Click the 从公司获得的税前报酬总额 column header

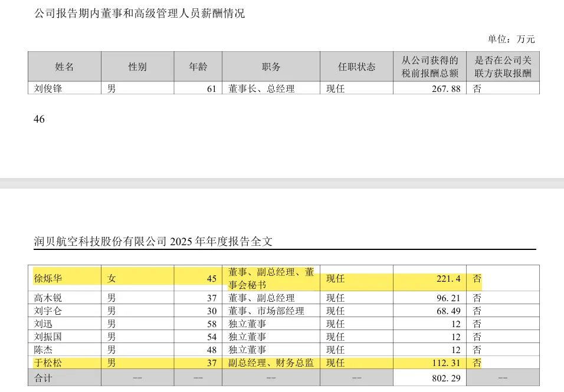pyautogui.click(x=430, y=67)
